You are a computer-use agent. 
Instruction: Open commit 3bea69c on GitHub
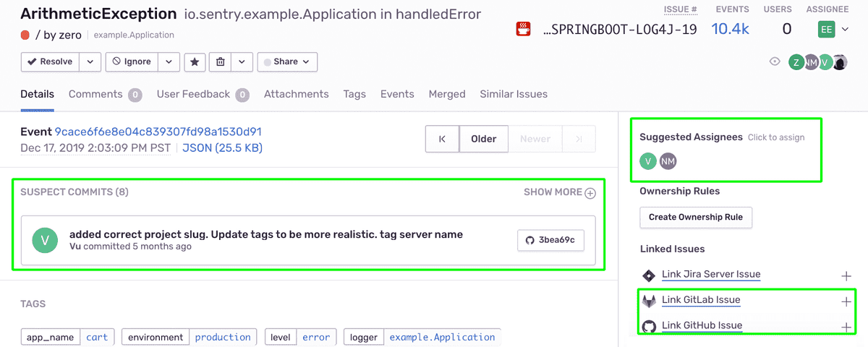(x=550, y=241)
